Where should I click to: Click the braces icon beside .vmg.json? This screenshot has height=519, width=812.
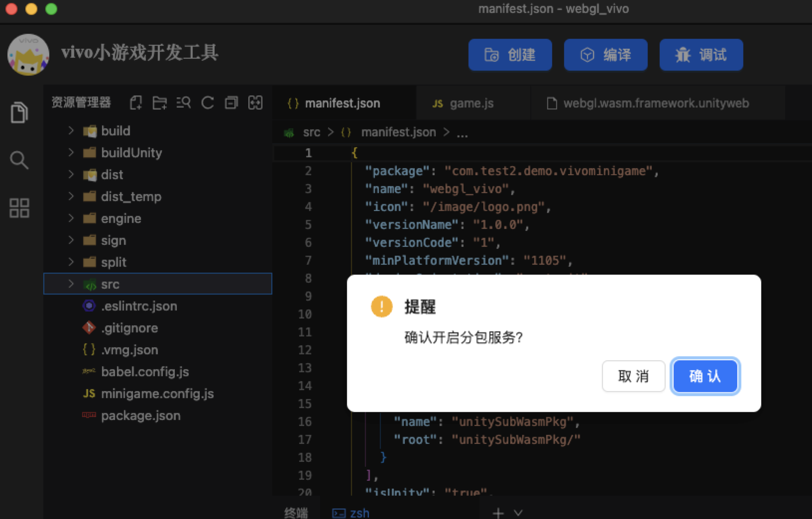coord(89,349)
